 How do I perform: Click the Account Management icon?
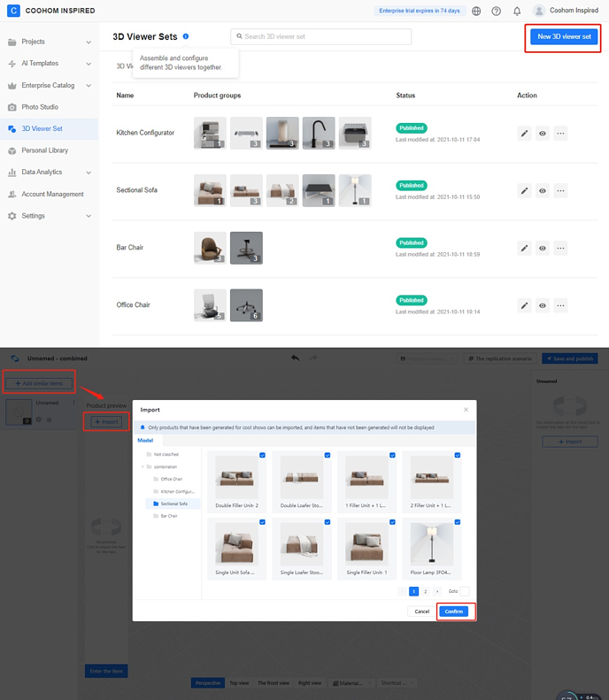point(12,194)
